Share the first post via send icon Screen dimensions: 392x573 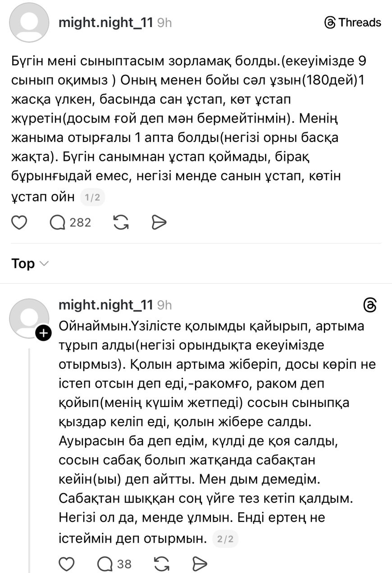click(x=159, y=222)
